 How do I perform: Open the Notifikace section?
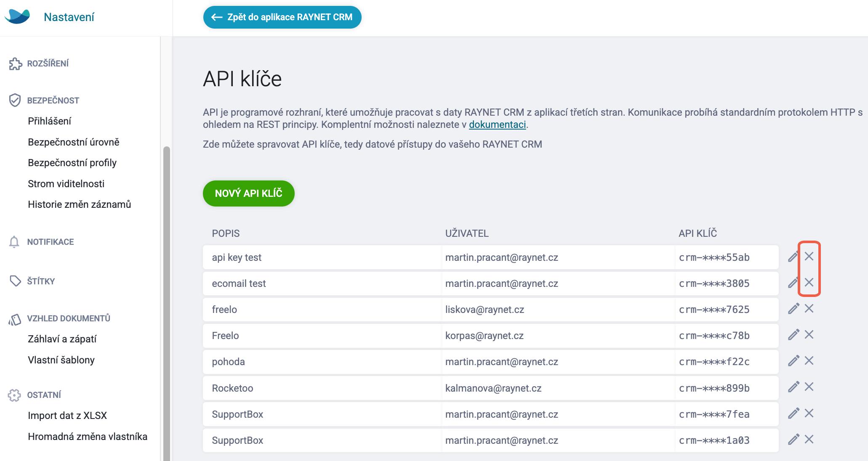[51, 242]
